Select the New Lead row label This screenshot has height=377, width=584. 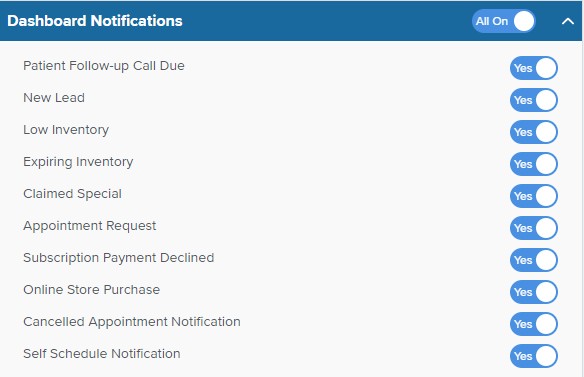click(x=54, y=98)
